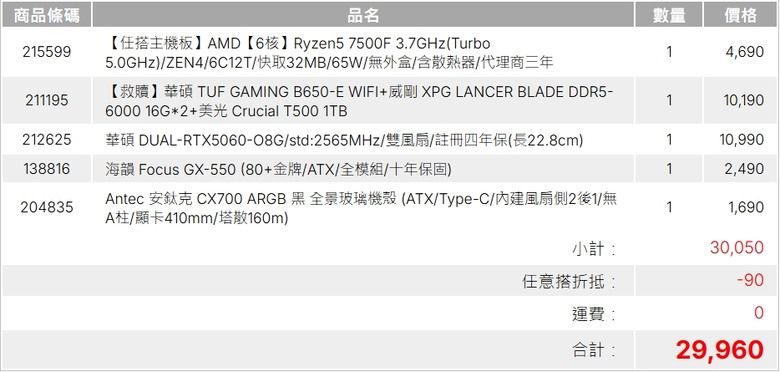Image resolution: width=780 pixels, height=372 pixels.
Task: Click the 品名 column header
Action: (363, 15)
